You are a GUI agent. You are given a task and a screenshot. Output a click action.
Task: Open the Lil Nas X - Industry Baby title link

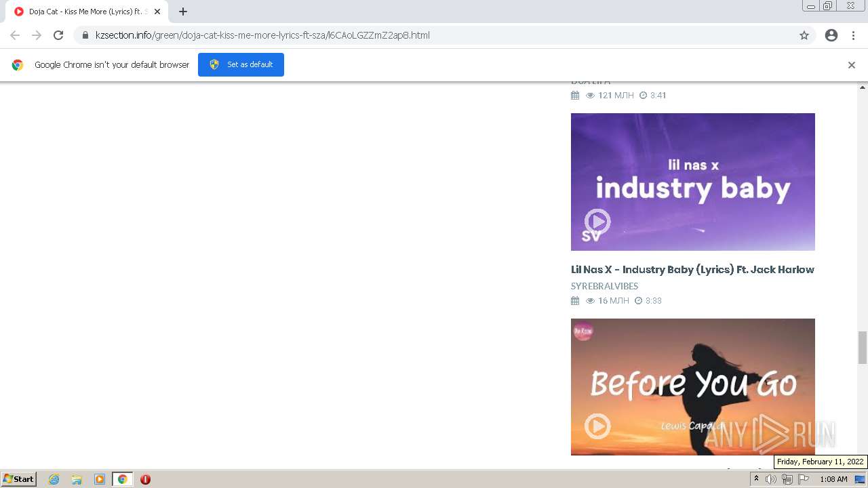[692, 269]
